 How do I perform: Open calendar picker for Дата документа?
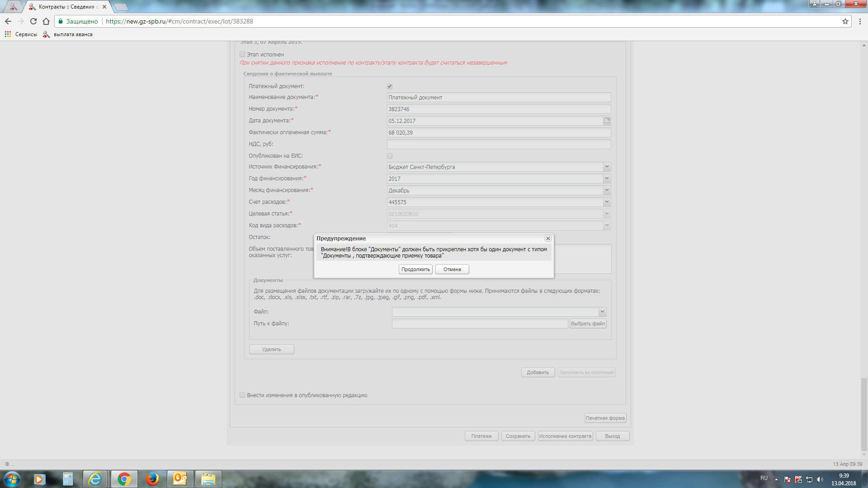pos(607,121)
